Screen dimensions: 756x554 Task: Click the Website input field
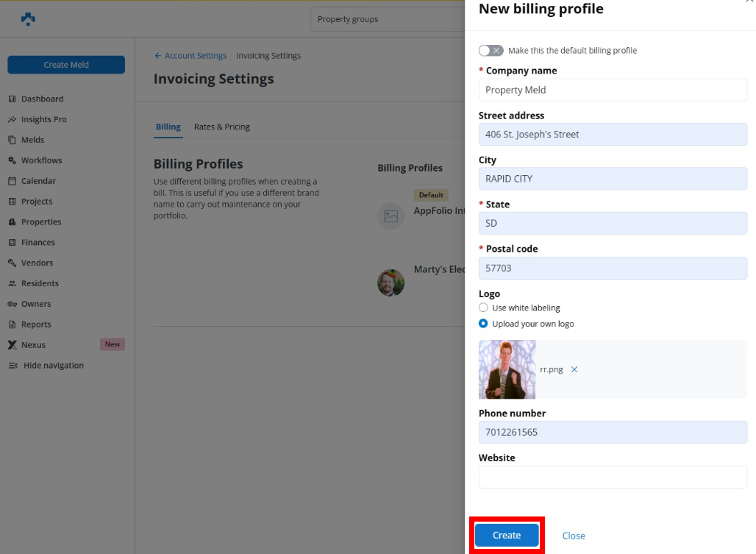(613, 477)
